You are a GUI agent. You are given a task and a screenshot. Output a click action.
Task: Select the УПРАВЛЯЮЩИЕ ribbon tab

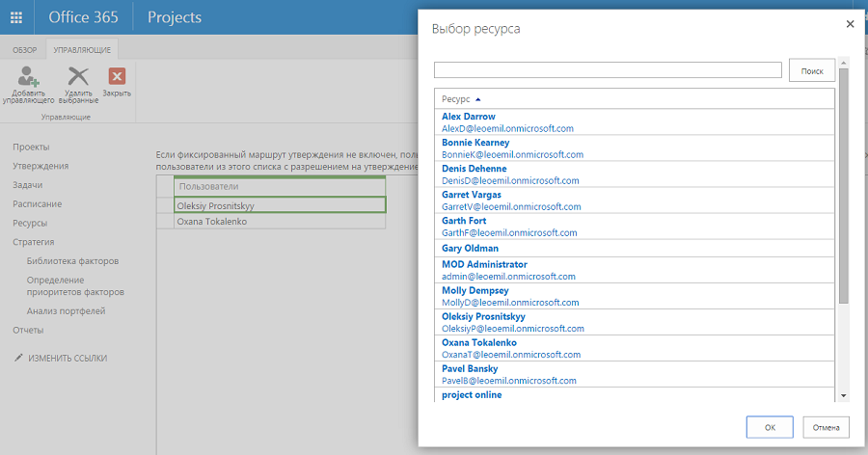[82, 50]
